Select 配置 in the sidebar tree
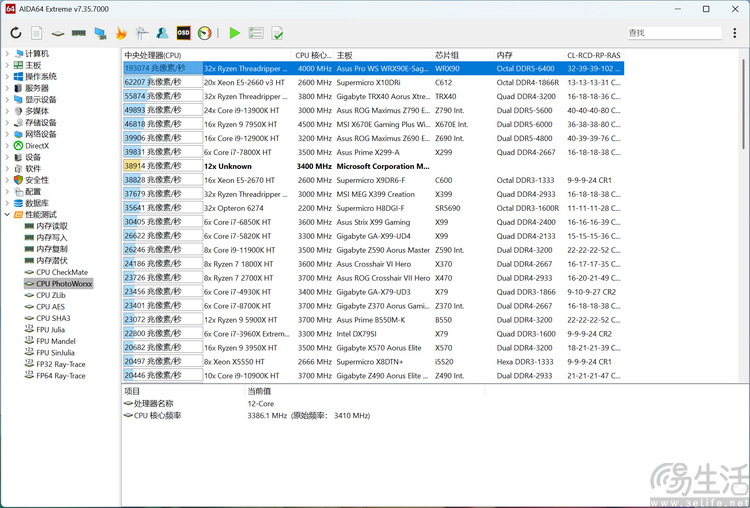The height and width of the screenshot is (508, 750). [28, 192]
